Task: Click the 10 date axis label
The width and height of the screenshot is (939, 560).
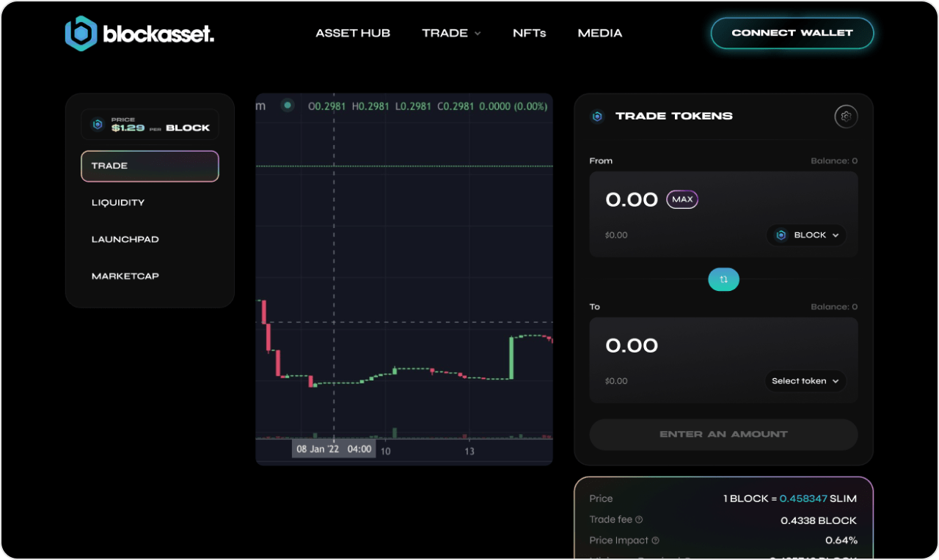Action: click(385, 452)
